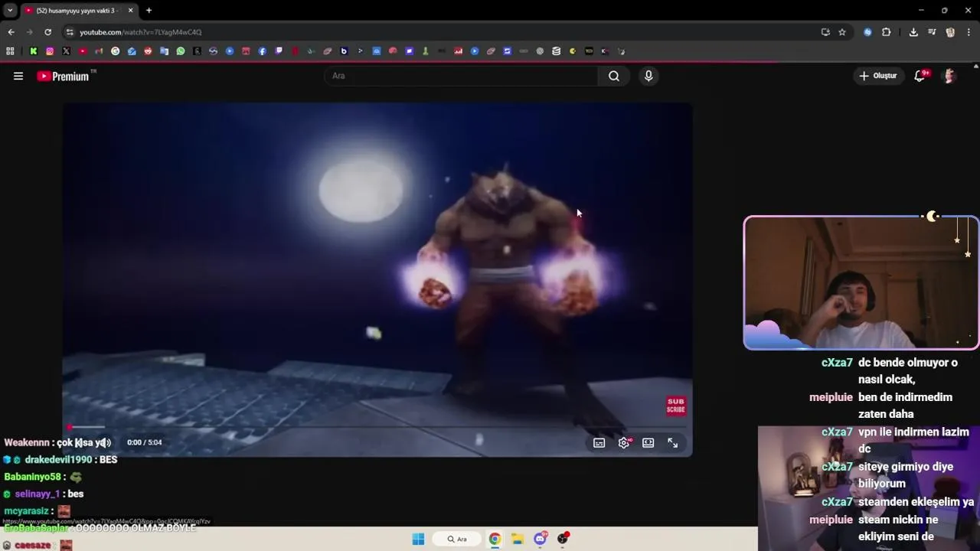Expand the tab search dropdown arrow

(x=10, y=11)
